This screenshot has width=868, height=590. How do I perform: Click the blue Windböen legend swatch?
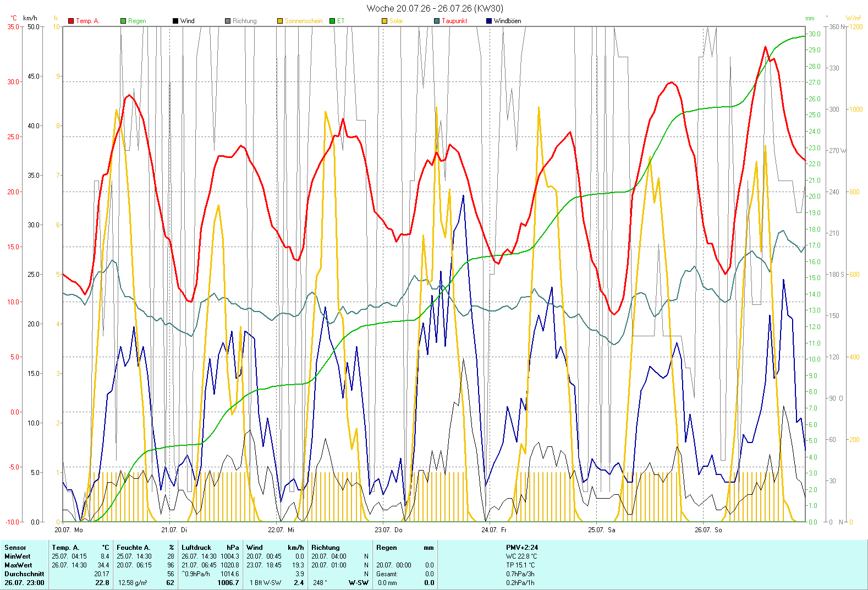[x=489, y=21]
